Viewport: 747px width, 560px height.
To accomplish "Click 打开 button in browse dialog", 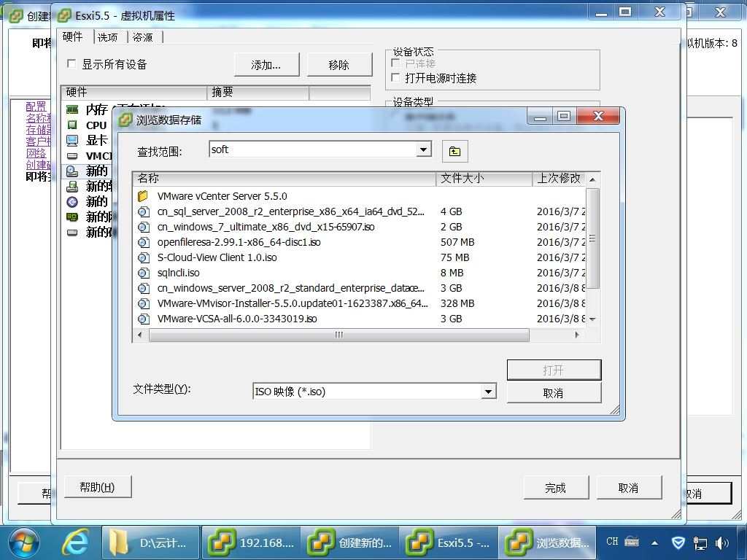I will tap(554, 370).
